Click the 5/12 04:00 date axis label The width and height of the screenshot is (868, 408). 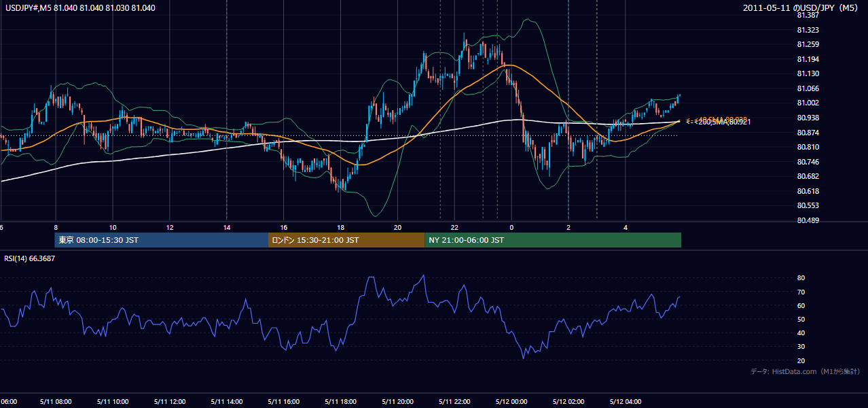[626, 402]
